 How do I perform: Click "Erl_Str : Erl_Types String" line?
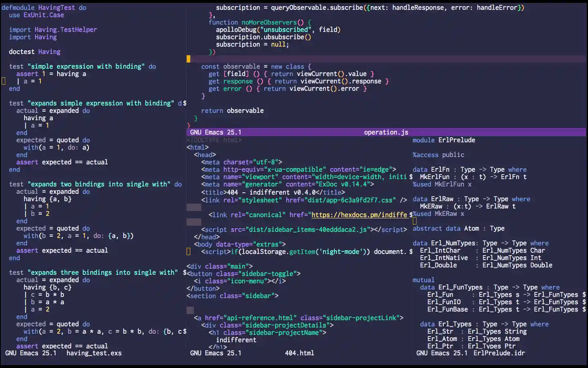pyautogui.click(x=477, y=331)
